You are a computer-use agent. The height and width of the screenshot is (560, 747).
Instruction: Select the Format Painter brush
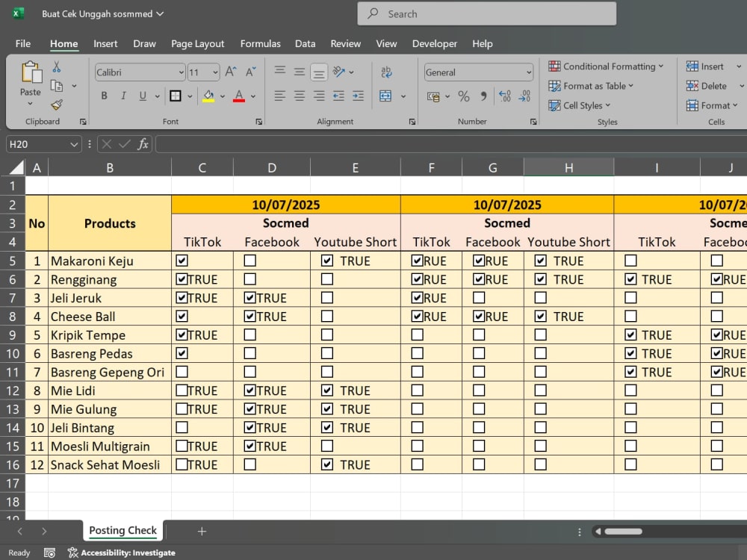point(57,105)
